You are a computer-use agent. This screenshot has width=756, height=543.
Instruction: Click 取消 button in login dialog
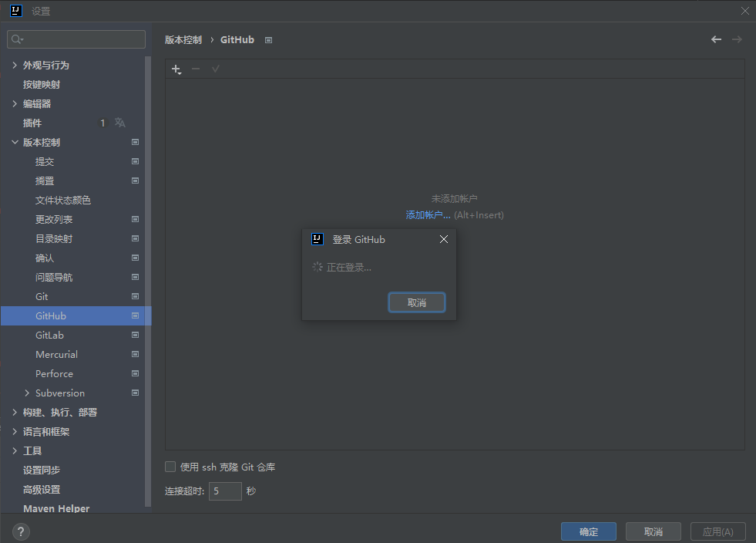click(x=417, y=302)
